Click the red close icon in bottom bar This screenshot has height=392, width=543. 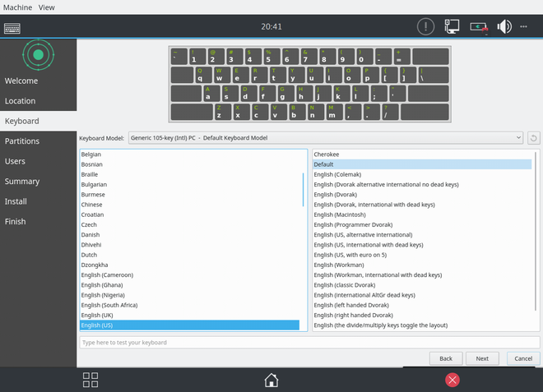452,380
